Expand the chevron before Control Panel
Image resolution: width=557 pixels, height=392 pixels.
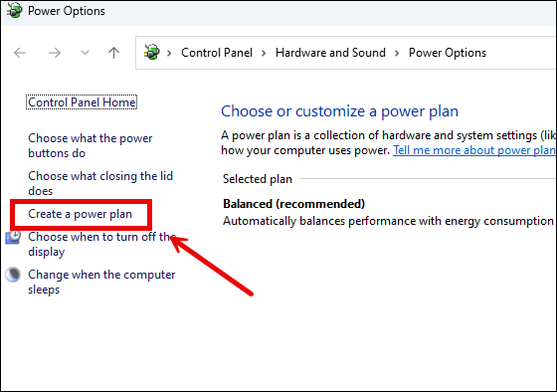pyautogui.click(x=169, y=54)
